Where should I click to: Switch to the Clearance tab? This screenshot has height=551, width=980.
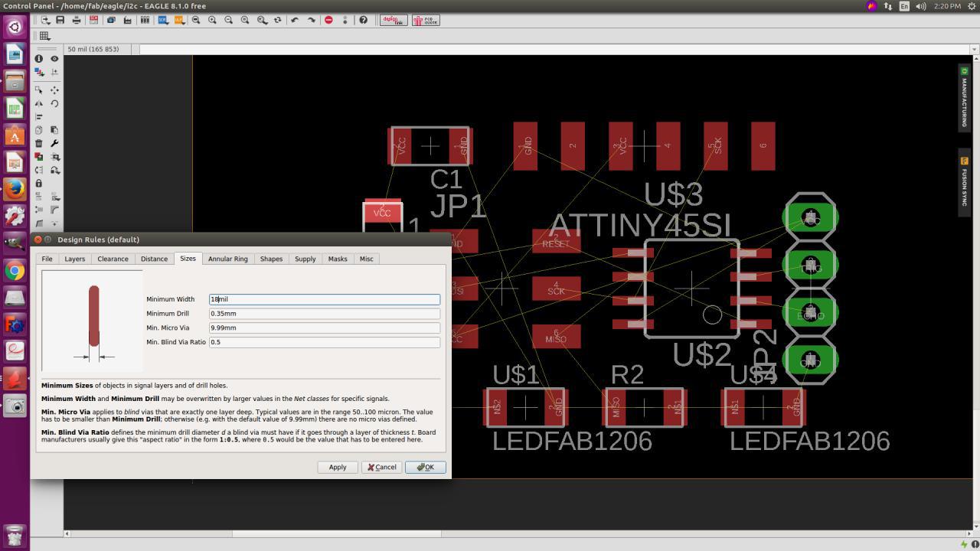(x=113, y=259)
